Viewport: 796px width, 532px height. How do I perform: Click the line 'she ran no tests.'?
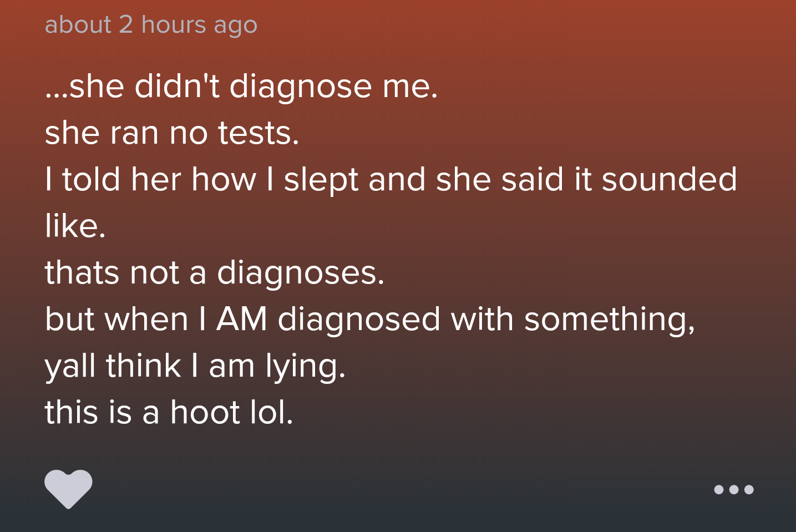[x=172, y=133]
